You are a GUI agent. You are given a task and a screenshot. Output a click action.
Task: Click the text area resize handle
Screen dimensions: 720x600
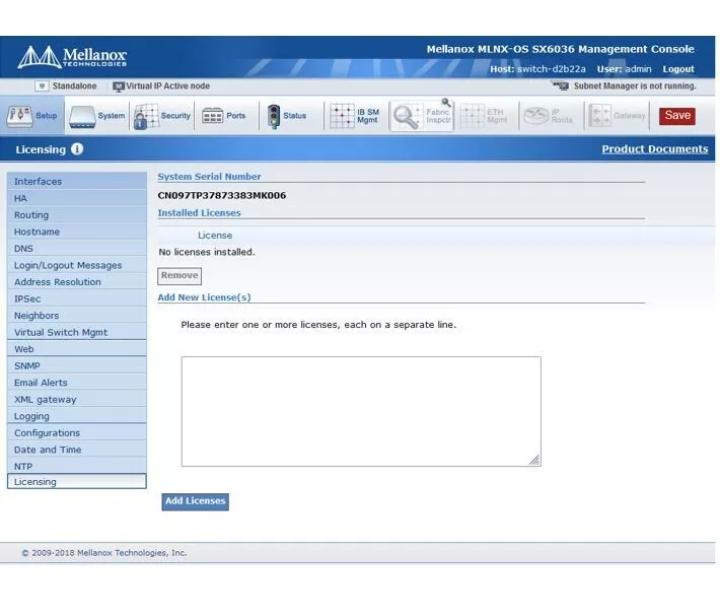point(534,460)
